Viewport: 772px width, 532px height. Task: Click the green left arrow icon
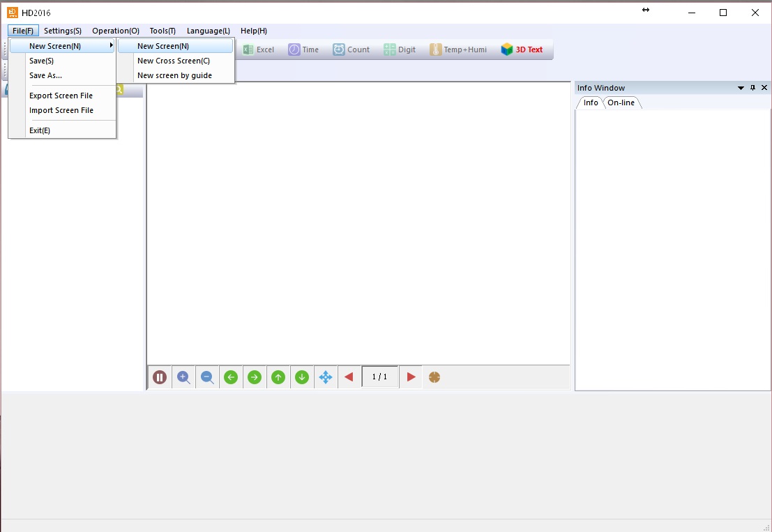[x=231, y=377]
